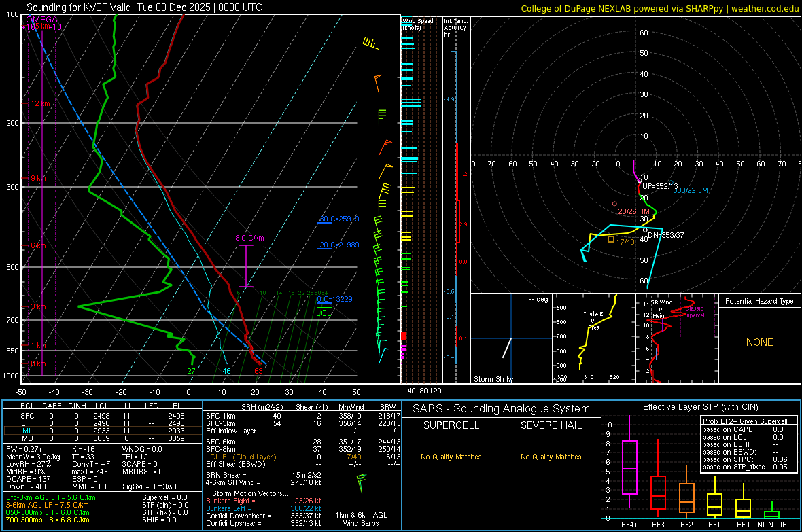This screenshot has height=532, width=802.
Task: Click the UP=352/13 hodograph label
Action: click(x=660, y=186)
